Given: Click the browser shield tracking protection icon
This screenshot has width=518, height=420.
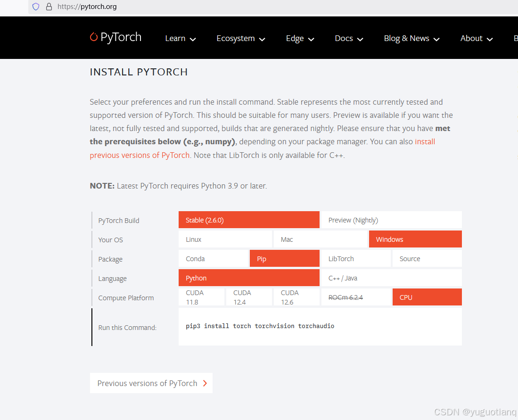Looking at the screenshot, I should (x=36, y=7).
